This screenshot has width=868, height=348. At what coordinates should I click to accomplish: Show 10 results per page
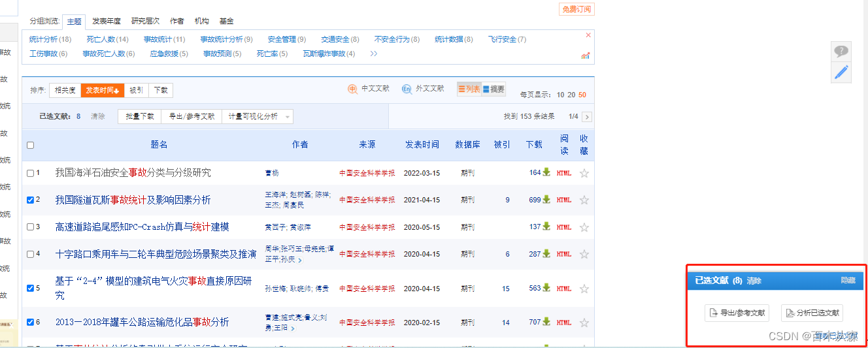[560, 95]
